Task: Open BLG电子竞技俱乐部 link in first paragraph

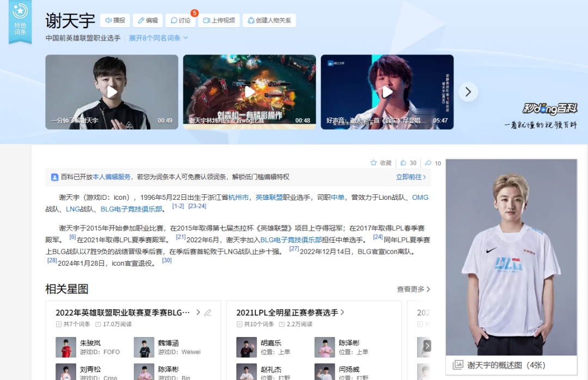Action: (x=131, y=209)
